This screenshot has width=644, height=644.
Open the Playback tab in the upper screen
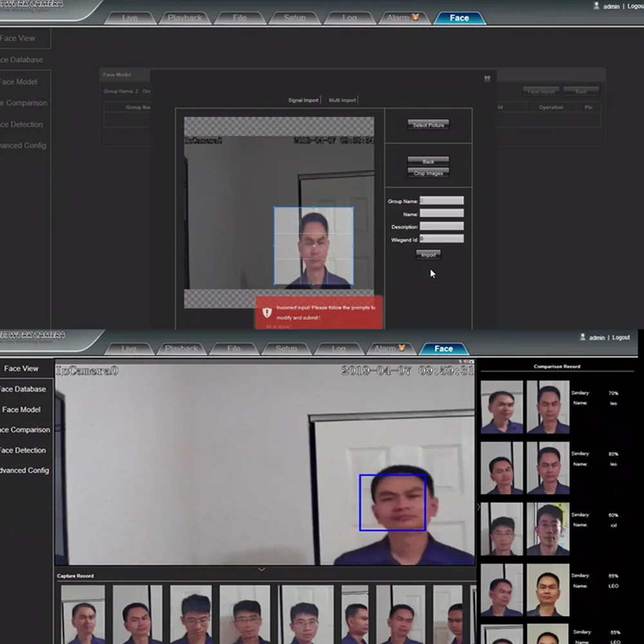pos(185,17)
